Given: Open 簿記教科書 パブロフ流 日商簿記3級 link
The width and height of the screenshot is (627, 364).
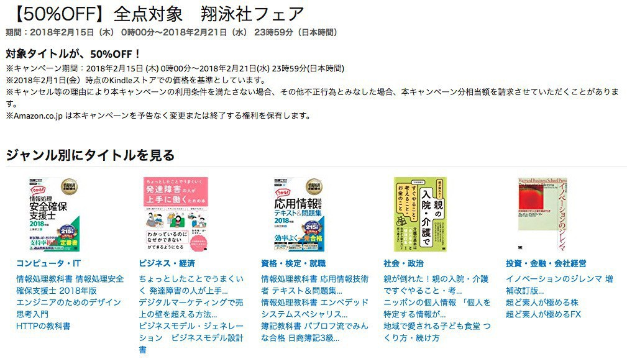Looking at the screenshot, I should tap(314, 332).
